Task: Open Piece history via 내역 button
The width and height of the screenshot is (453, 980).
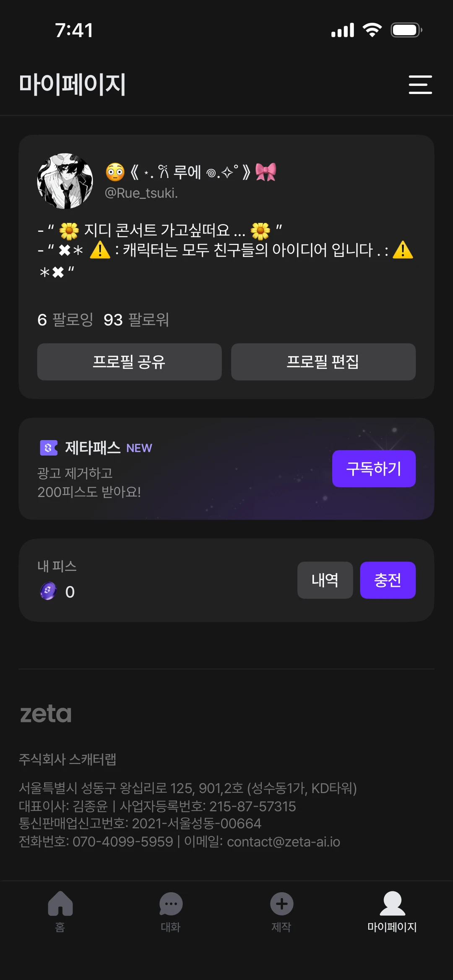Action: [x=325, y=580]
